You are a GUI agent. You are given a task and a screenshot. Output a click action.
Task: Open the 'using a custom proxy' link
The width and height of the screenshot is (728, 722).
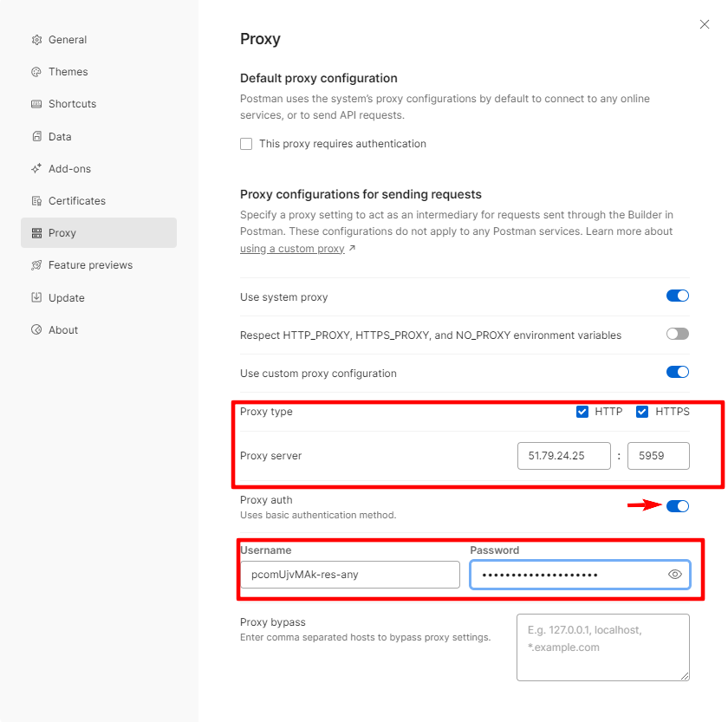(x=292, y=249)
